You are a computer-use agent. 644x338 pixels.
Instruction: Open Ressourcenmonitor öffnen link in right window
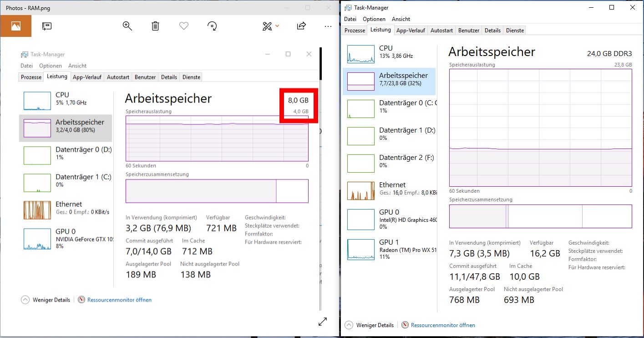point(438,325)
